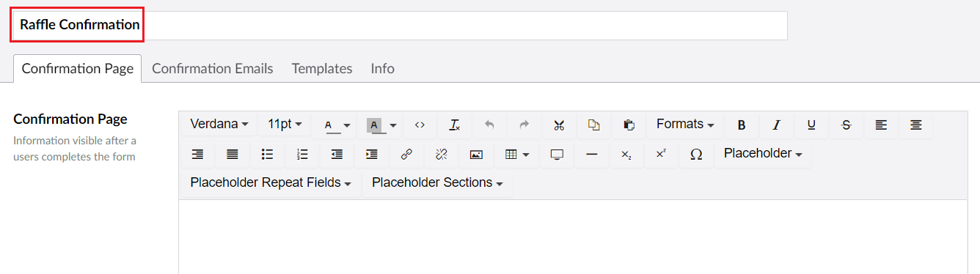This screenshot has height=274, width=980.
Task: Open background color picker arrow
Action: (x=393, y=125)
